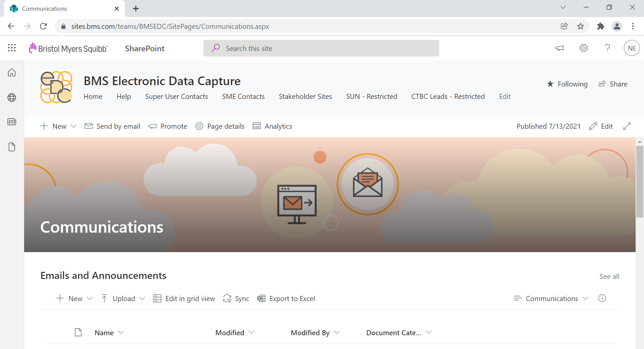Open the app launcher waffle icon

12,48
